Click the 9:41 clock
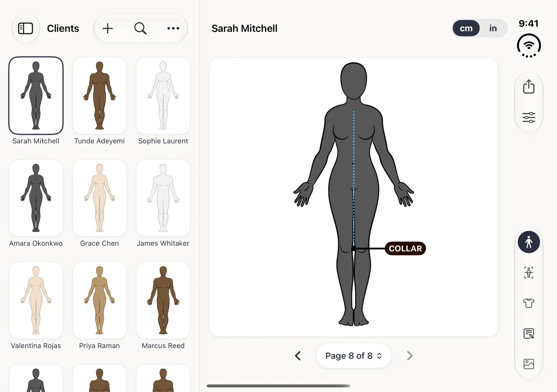This screenshot has width=557, height=392. tap(529, 24)
